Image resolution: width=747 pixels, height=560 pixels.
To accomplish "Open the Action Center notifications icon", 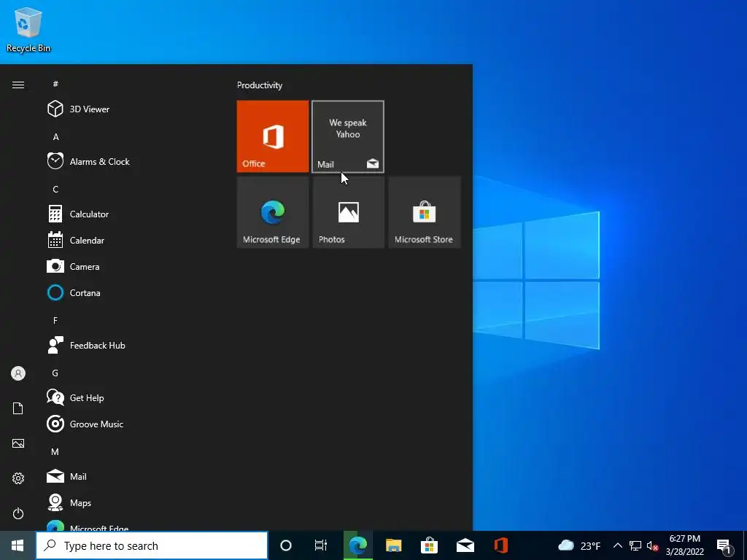I will [724, 547].
